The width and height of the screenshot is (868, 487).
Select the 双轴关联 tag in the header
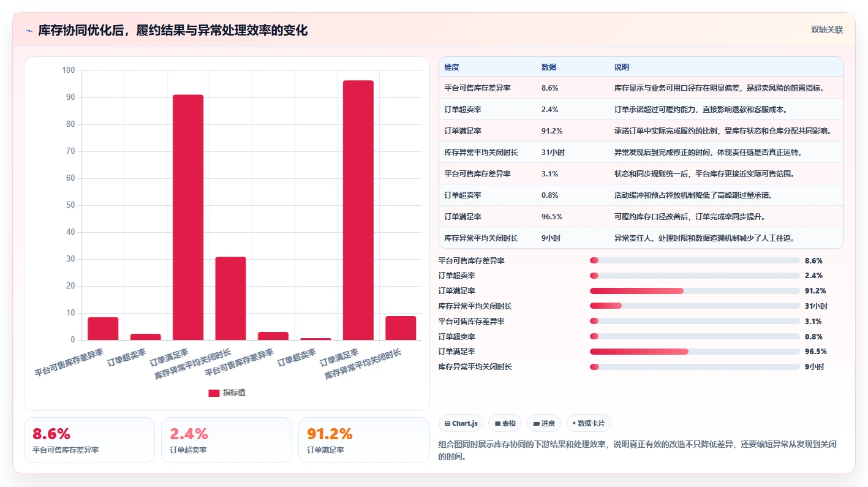(x=827, y=30)
